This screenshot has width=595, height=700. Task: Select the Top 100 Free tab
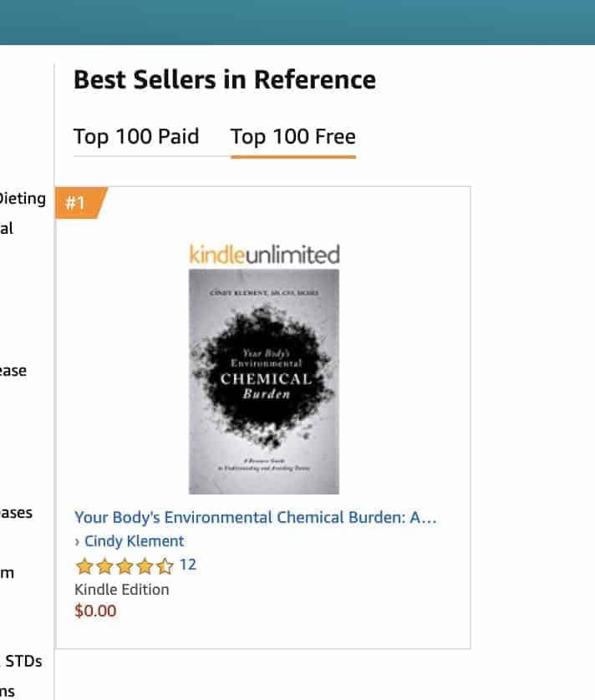292,137
